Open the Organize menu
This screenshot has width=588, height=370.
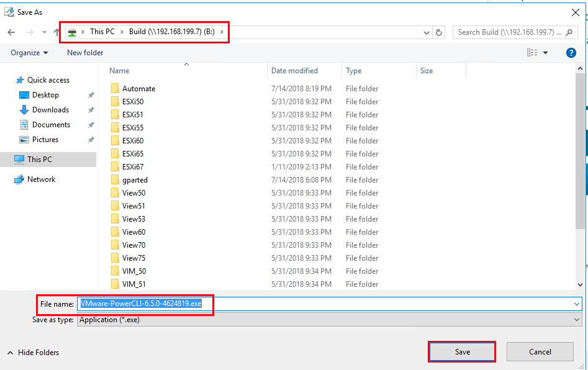(x=29, y=53)
